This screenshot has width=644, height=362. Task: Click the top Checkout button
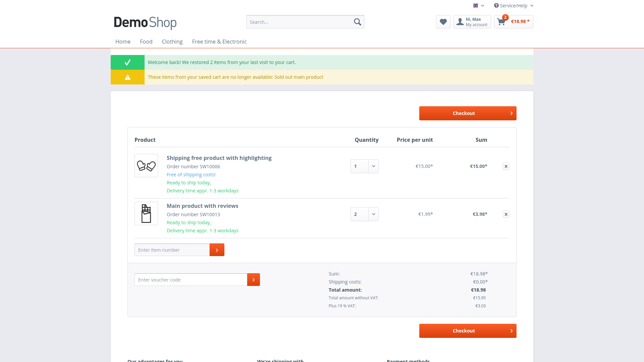[x=468, y=113]
